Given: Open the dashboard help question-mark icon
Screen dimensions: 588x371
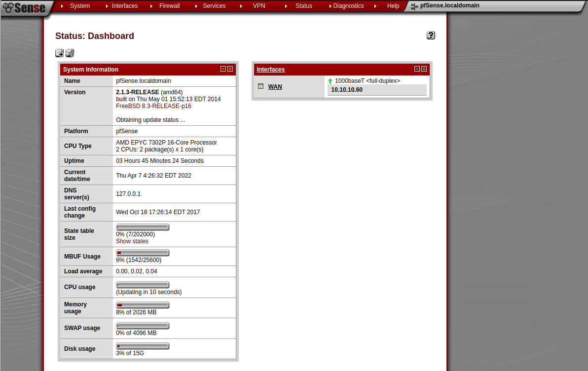Looking at the screenshot, I should click(x=431, y=35).
